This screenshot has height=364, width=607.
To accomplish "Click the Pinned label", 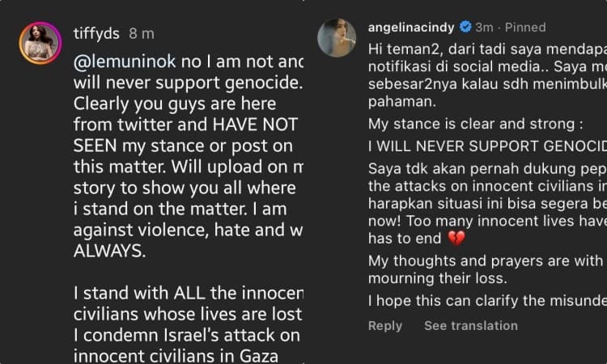I will 524,28.
